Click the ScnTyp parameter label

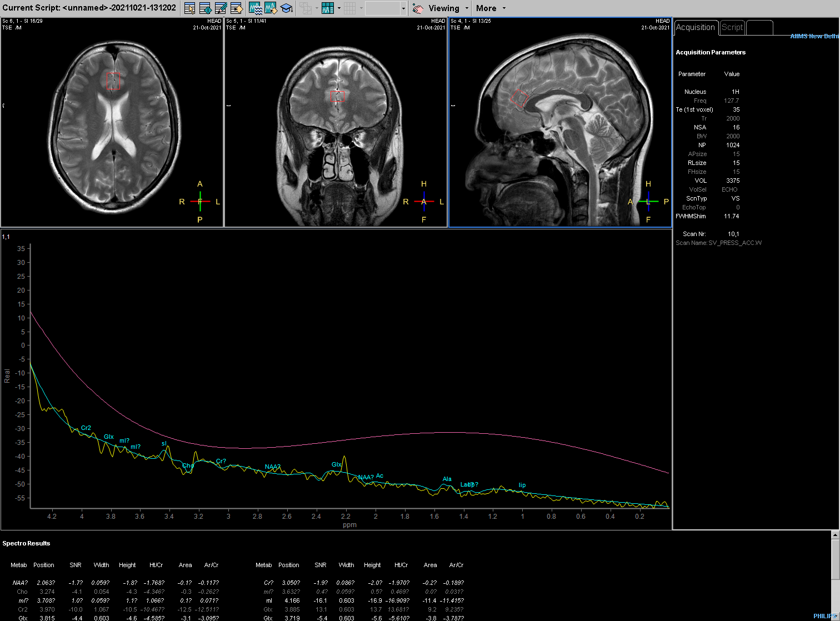click(x=697, y=198)
